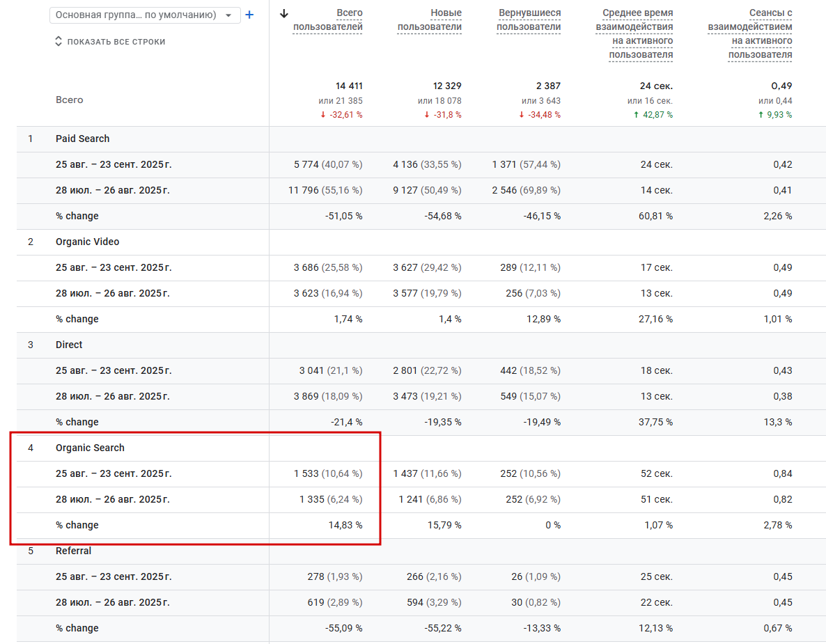
Task: Click Direct value '549 (15,07 %)'
Action: click(531, 397)
